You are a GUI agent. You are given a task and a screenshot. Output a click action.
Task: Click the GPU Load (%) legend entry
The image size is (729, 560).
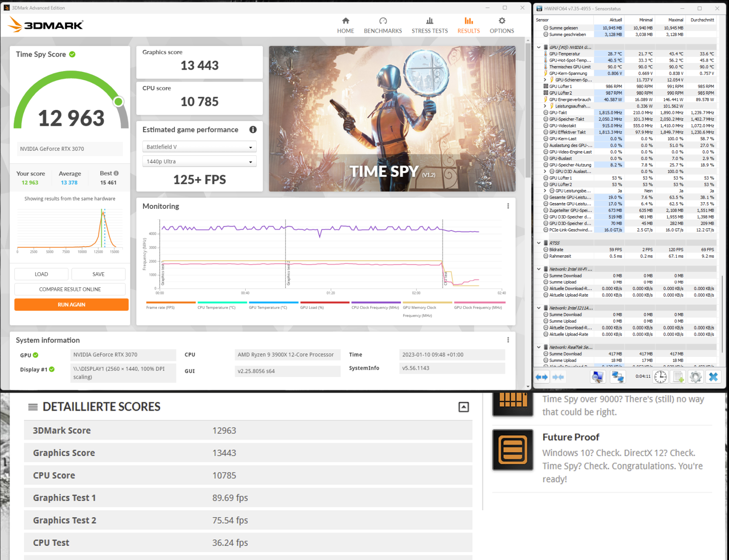[x=325, y=306]
